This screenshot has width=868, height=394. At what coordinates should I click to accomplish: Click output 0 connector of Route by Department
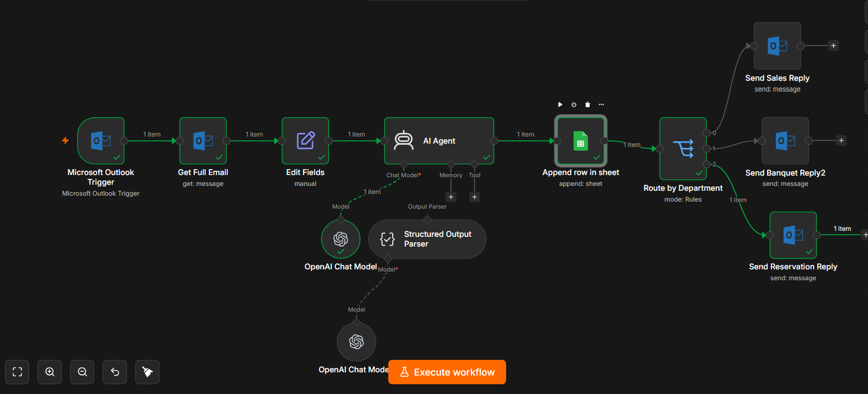[x=707, y=133]
